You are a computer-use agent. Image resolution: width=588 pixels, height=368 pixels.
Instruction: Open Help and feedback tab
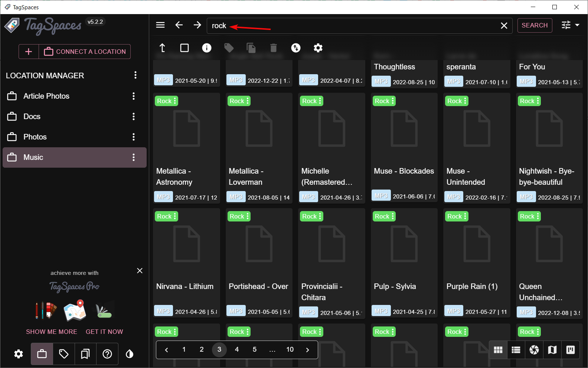[x=107, y=354]
